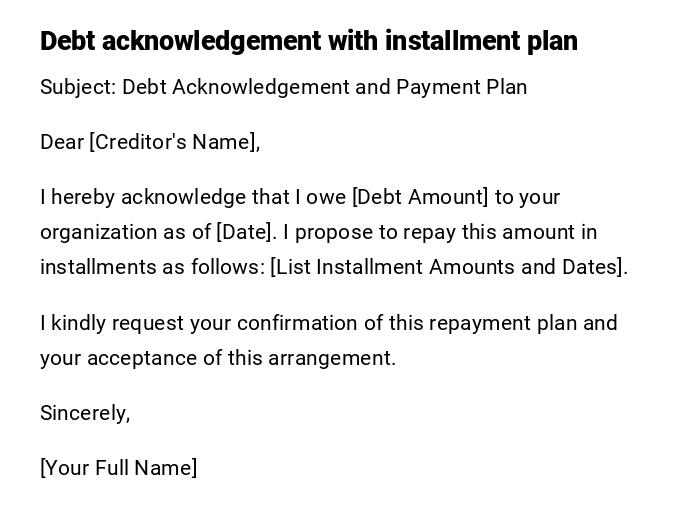
Task: Click the "Sincerely," closing line
Action: pos(85,413)
